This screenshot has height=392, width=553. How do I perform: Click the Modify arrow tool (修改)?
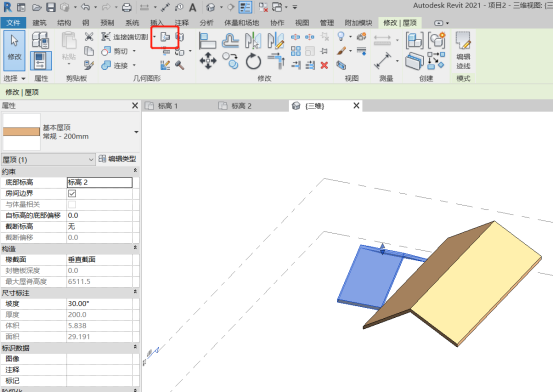point(14,50)
